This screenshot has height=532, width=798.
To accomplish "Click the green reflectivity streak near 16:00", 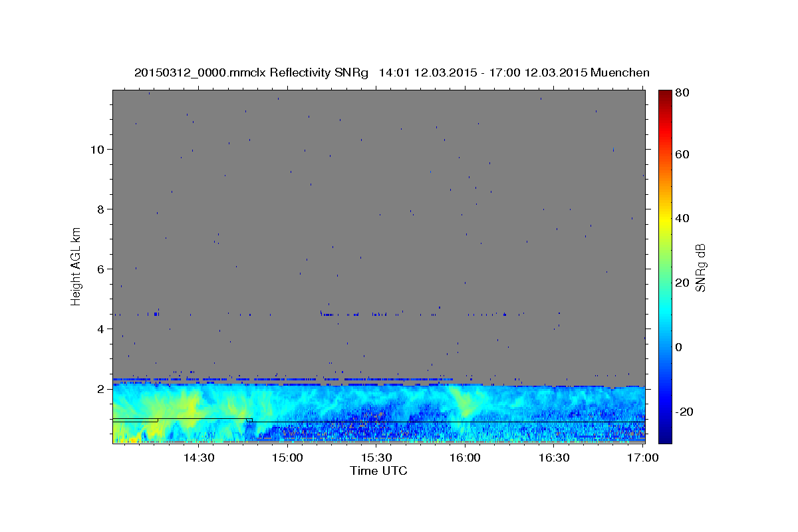I will click(464, 401).
